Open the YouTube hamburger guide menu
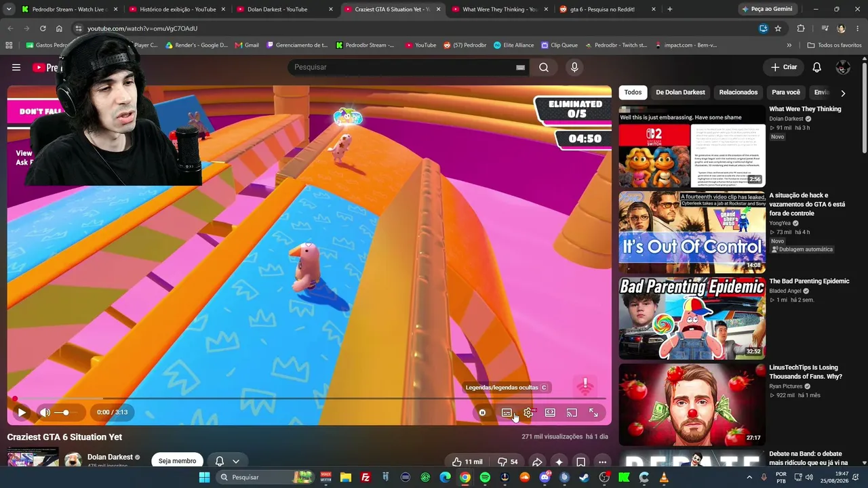The image size is (868, 488). pos(16,67)
